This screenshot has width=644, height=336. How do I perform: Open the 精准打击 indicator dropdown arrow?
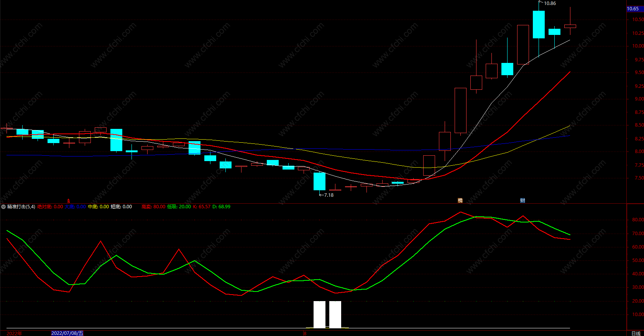[3, 207]
